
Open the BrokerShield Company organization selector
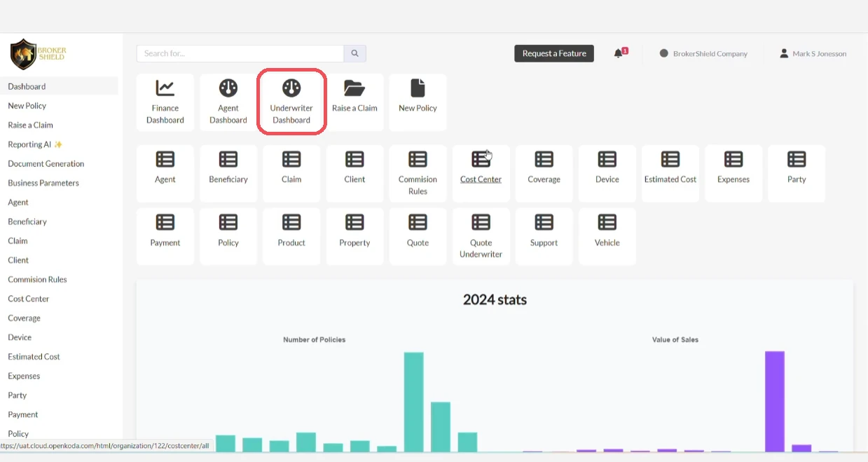(x=703, y=53)
